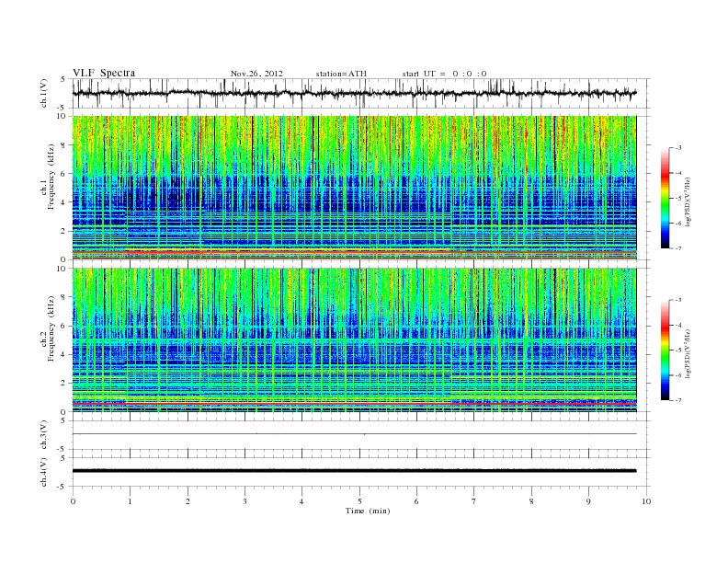Viewport: 728px width, 563px height.
Task: Click inside the ch.1 spectrogram panel
Action: tap(354, 188)
